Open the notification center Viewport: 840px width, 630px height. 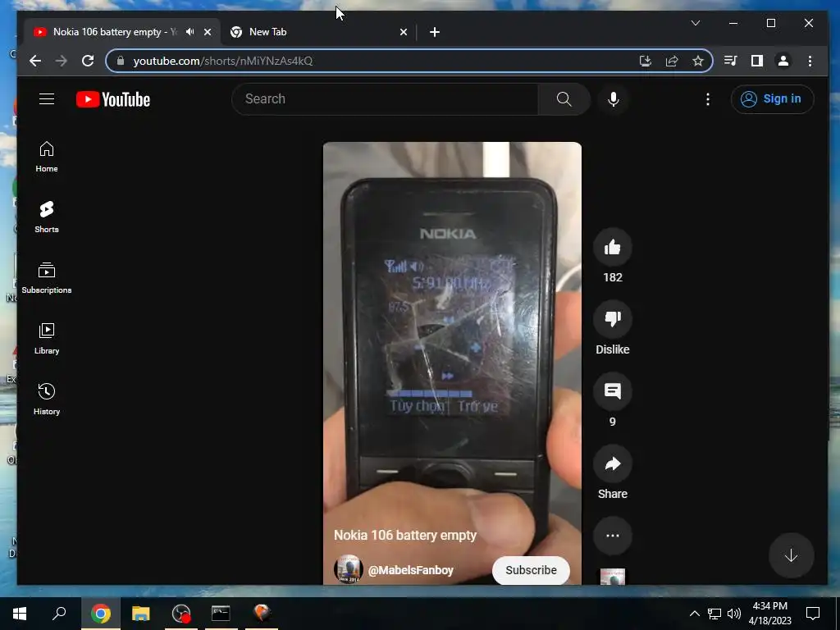tap(813, 614)
